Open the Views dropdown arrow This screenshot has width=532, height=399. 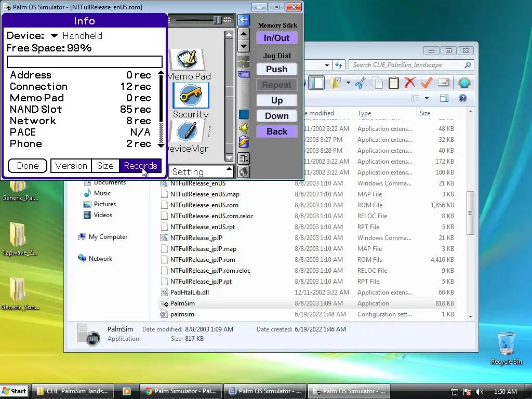pyautogui.click(x=427, y=98)
